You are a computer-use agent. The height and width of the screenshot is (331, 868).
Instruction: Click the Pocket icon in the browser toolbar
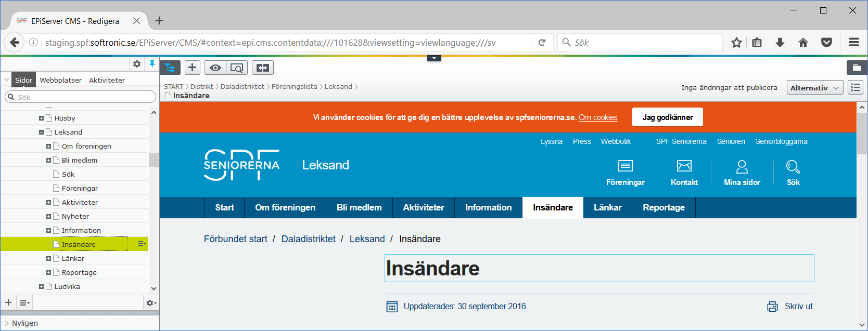[x=826, y=43]
